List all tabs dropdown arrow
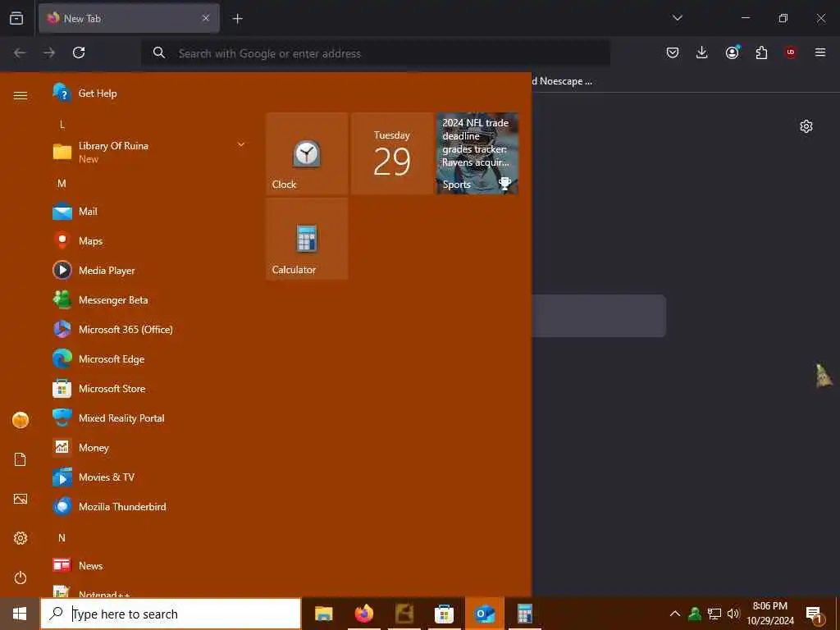Screen dimensions: 840x630 tap(677, 18)
